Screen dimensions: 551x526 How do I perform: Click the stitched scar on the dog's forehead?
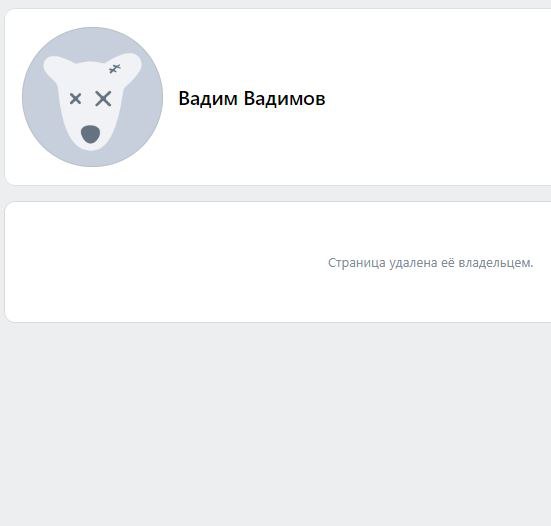[x=115, y=69]
